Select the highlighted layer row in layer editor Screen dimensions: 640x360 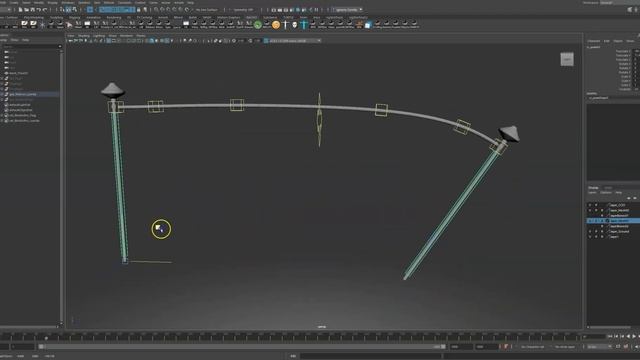[613, 221]
